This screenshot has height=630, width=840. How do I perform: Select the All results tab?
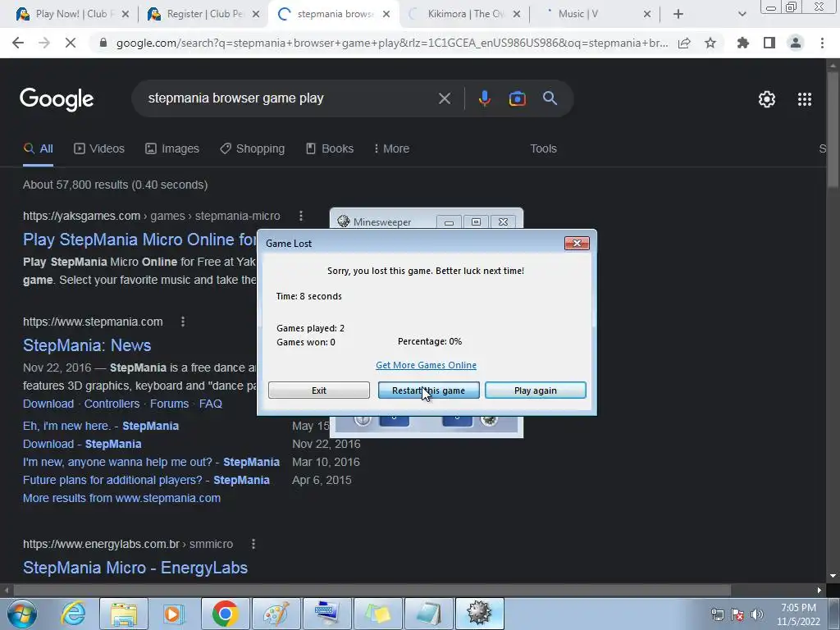pos(38,148)
